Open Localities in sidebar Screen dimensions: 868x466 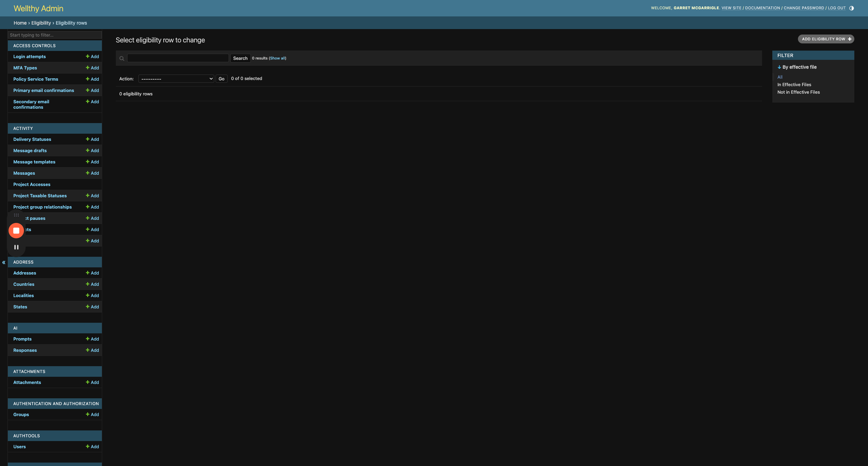[24, 295]
